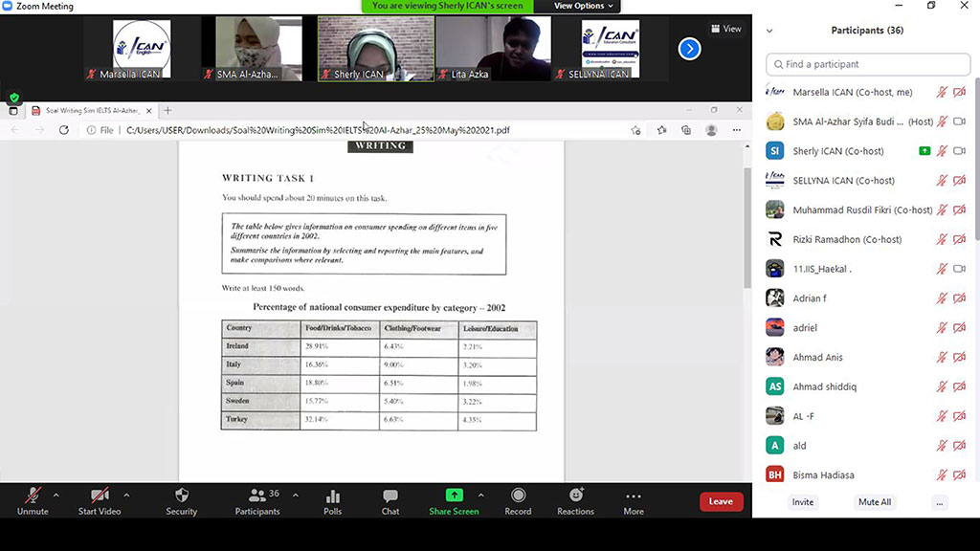Toggle camera for Marsella ICAN in participants list
Screen dimensions: 980x551
959,93
